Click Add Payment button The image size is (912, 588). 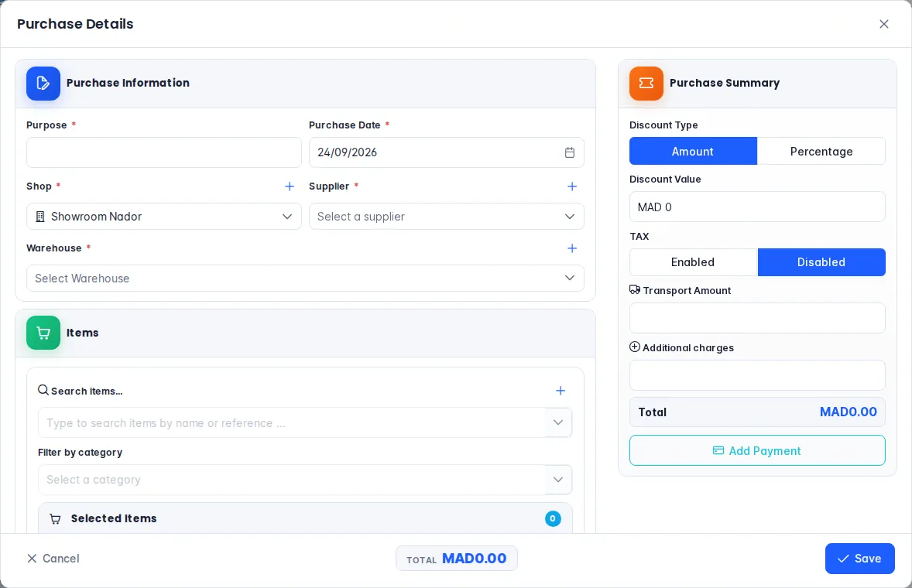(757, 450)
